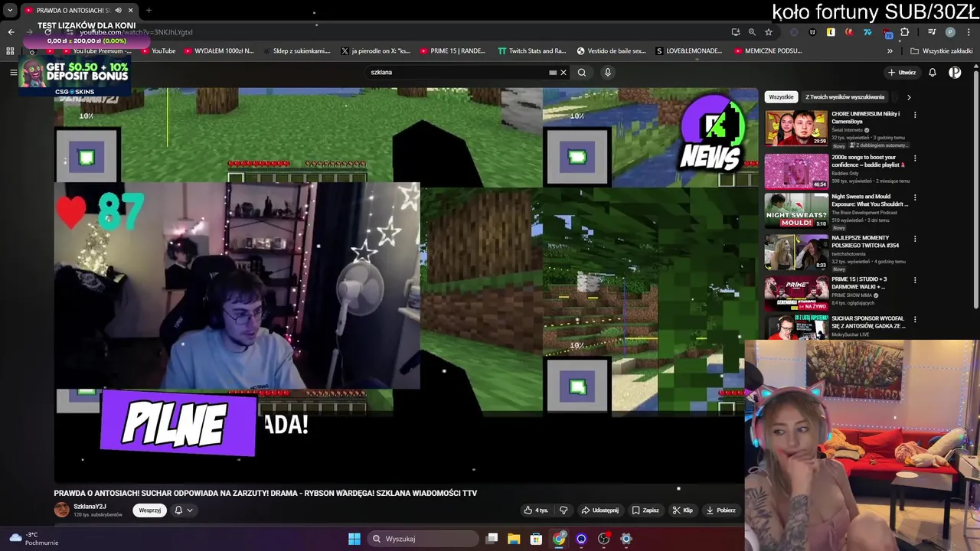Open the YouTube Premium bookmark
This screenshot has width=980, height=551.
pyautogui.click(x=96, y=51)
